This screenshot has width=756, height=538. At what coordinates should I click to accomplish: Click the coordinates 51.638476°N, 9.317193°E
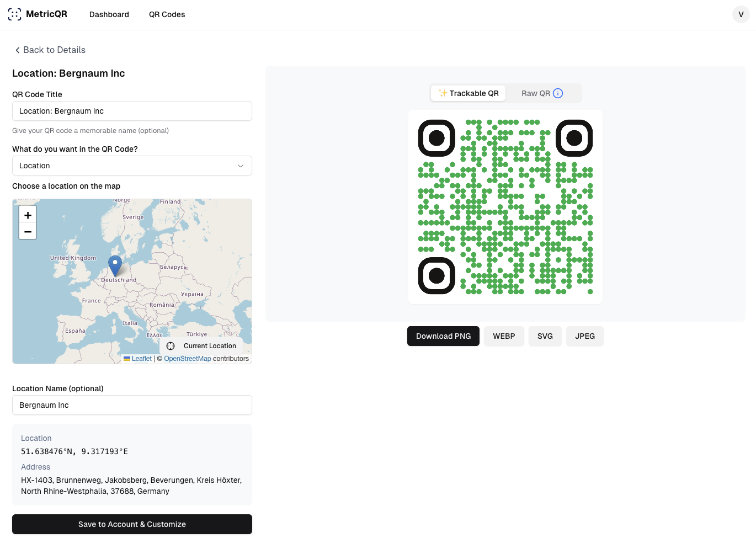pyautogui.click(x=74, y=451)
